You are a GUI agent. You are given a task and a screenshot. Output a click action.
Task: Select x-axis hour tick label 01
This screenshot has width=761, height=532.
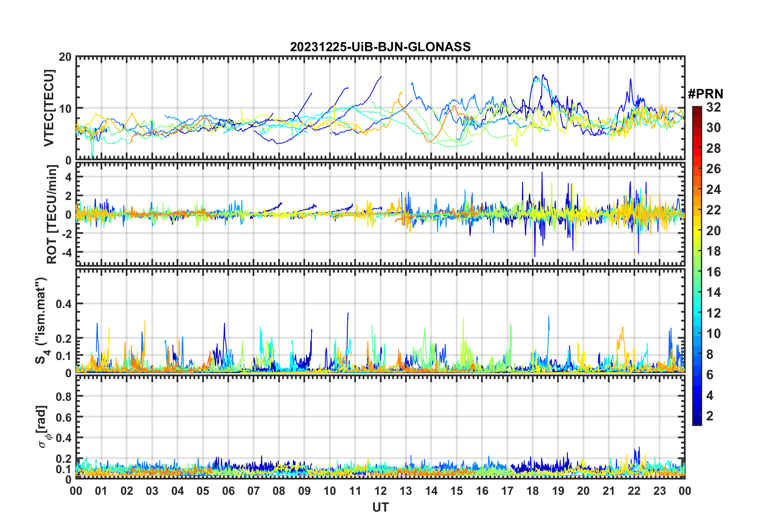tap(101, 491)
